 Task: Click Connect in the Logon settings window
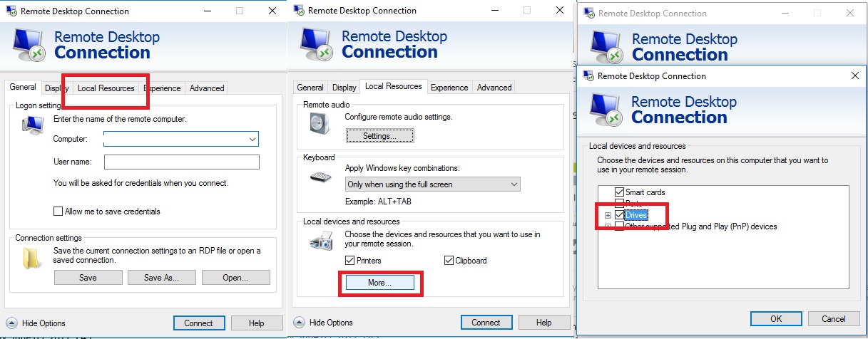(198, 323)
